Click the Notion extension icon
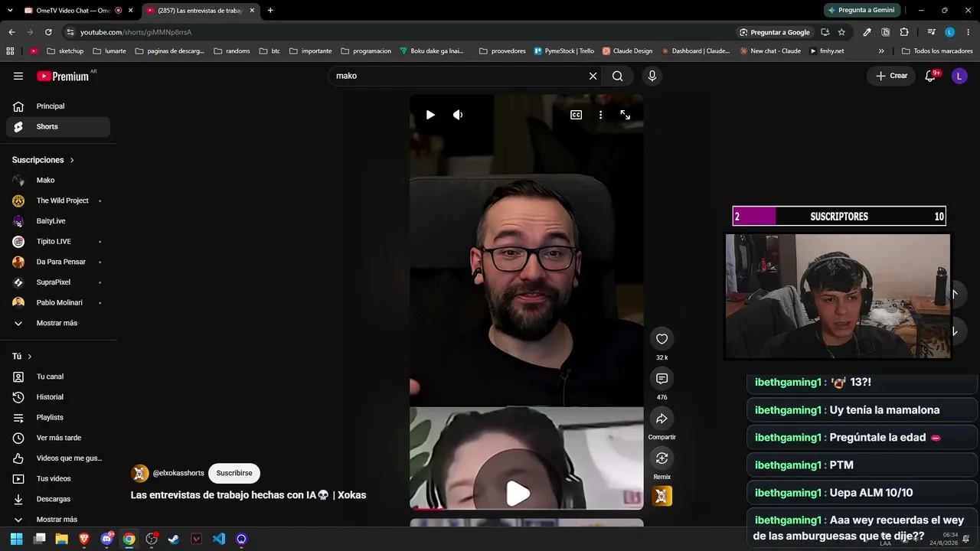Viewport: 980px width, 551px height. (x=885, y=32)
